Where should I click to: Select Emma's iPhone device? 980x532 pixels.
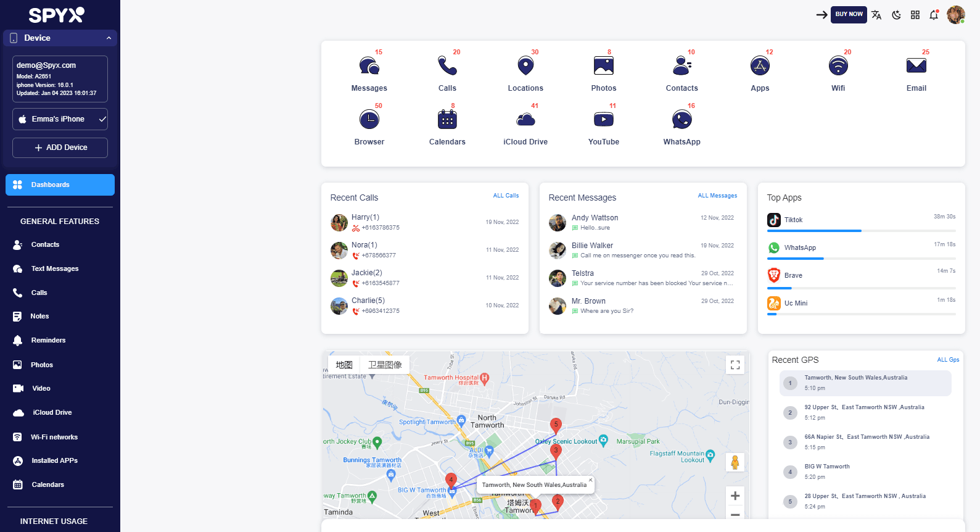tap(60, 119)
